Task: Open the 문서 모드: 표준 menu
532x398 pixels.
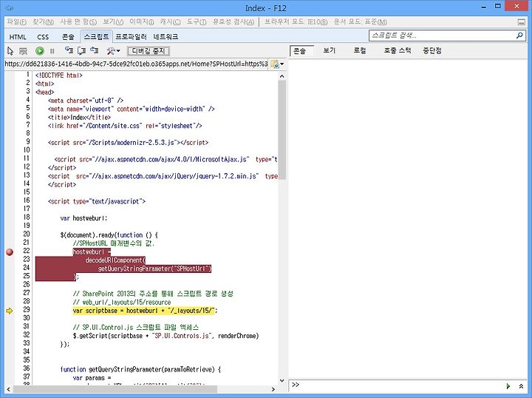Action: [361, 22]
